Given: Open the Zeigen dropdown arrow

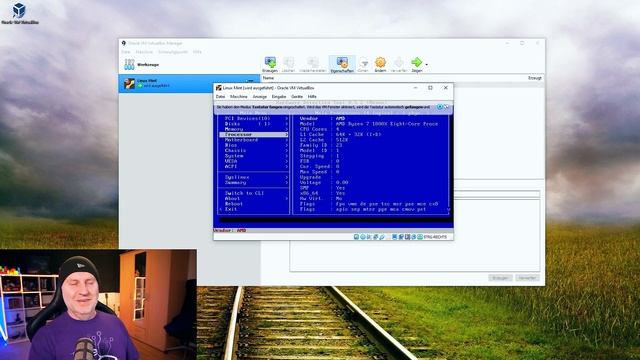Looking at the screenshot, I should click(427, 64).
